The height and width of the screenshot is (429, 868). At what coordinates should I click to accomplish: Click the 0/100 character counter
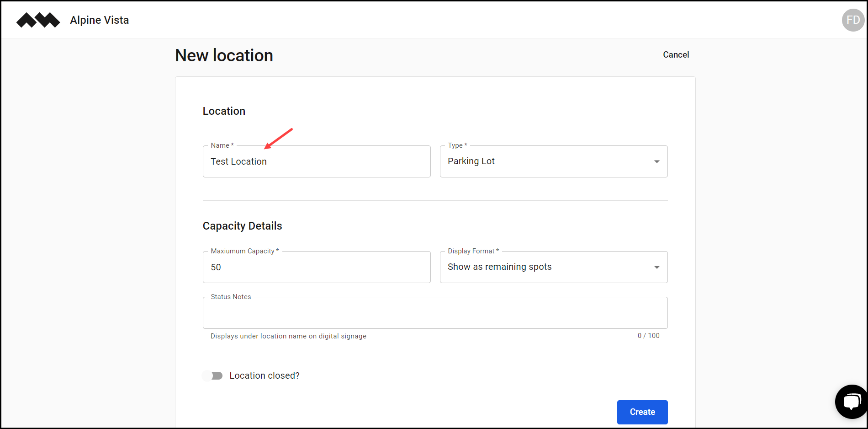pyautogui.click(x=648, y=336)
